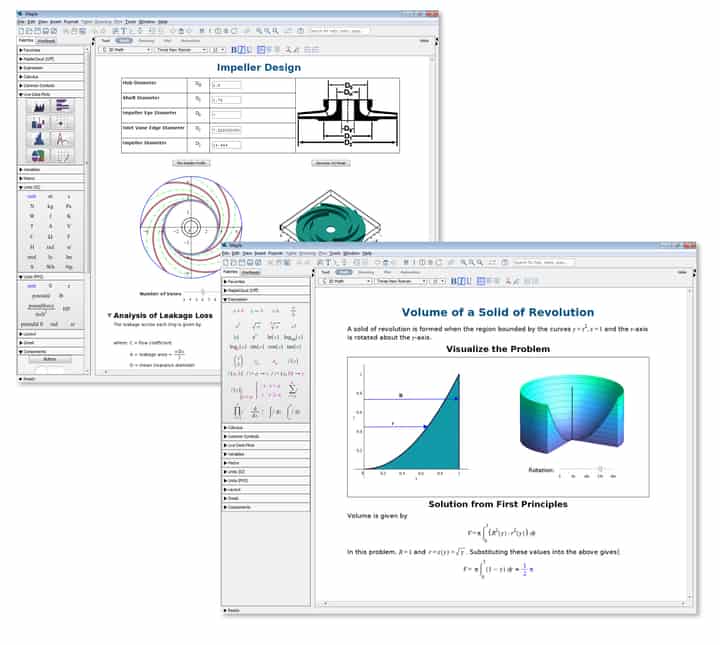
Task: Open Tools menu in Impeller Design window
Action: [x=130, y=22]
